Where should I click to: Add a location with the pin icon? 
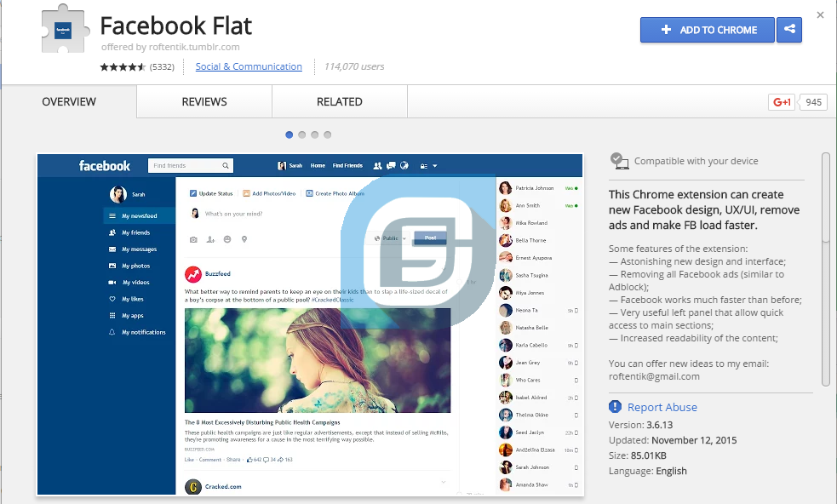244,239
